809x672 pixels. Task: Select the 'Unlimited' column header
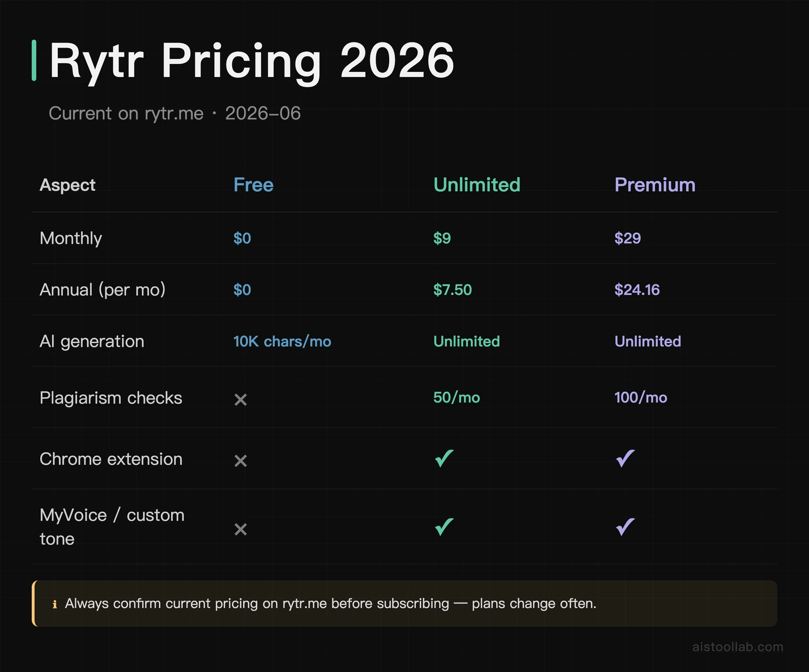476,185
